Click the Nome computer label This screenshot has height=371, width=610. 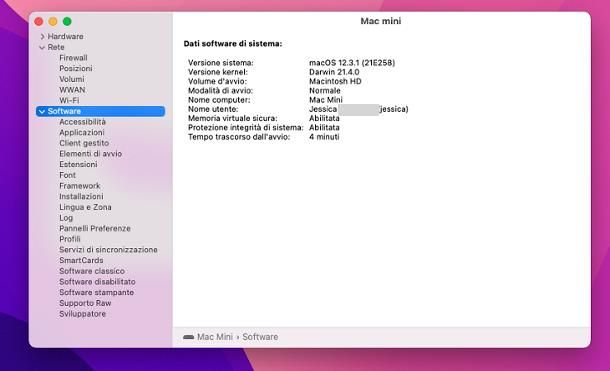(x=219, y=100)
